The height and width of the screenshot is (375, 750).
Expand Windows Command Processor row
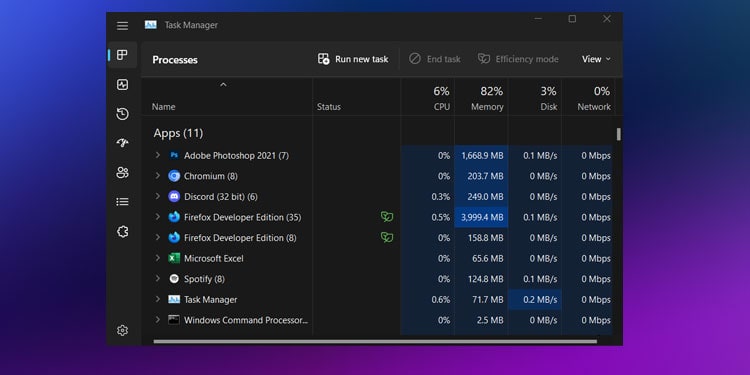click(x=158, y=320)
